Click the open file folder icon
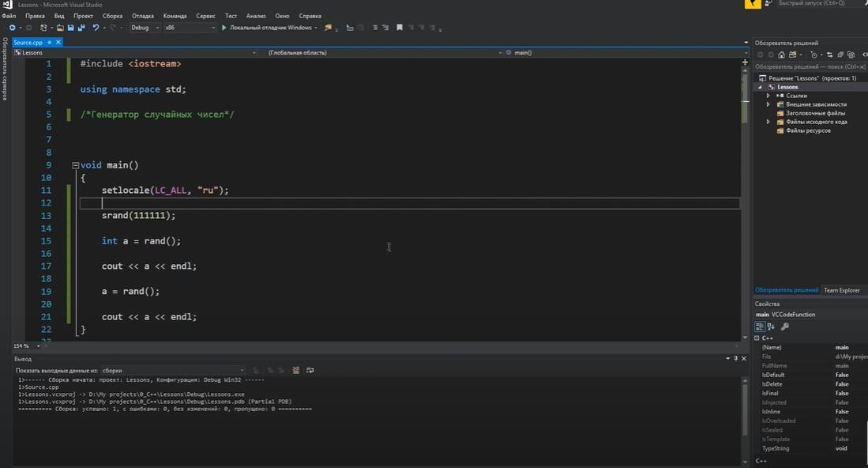Viewport: 868px width, 468px height. click(x=60, y=28)
